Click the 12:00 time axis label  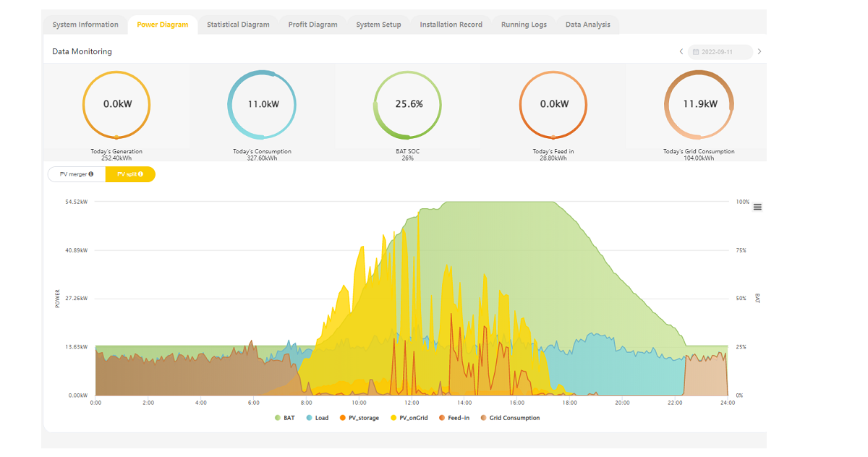412,403
